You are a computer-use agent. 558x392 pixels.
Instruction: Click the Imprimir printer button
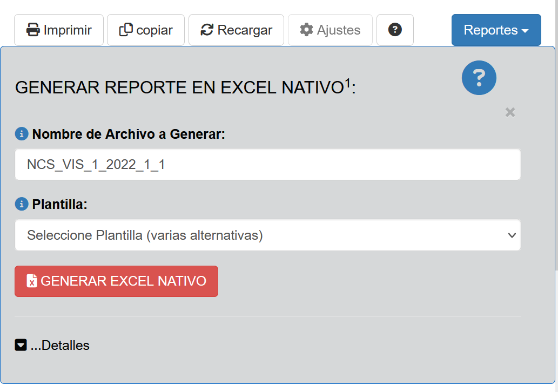pos(58,30)
